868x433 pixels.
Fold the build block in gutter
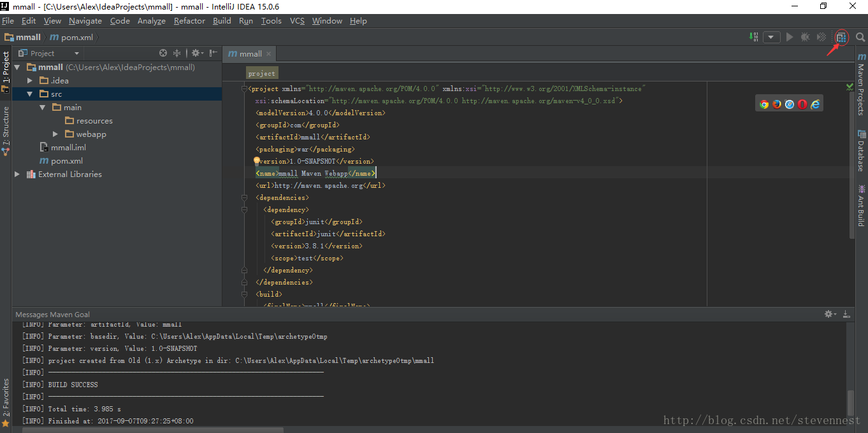click(x=244, y=295)
